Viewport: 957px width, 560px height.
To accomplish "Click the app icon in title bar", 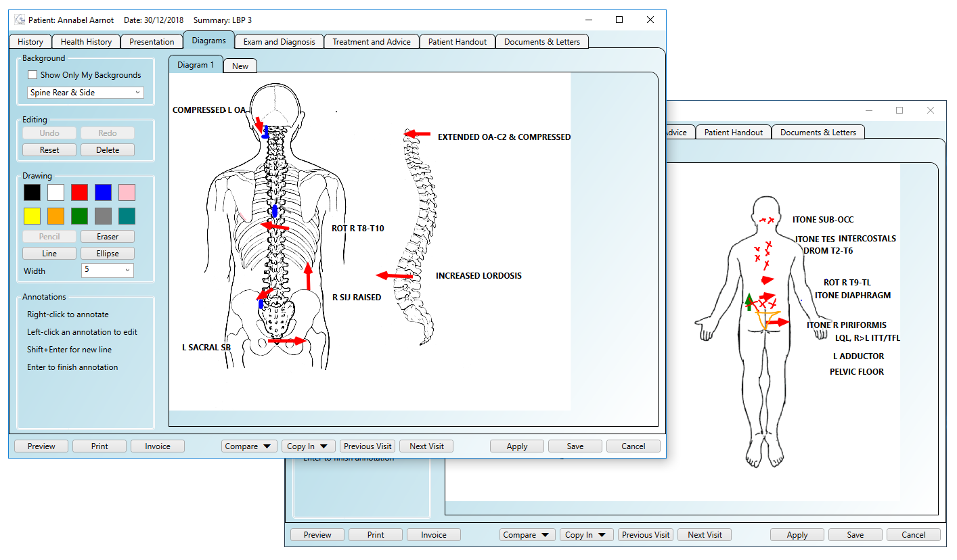I will tap(20, 20).
